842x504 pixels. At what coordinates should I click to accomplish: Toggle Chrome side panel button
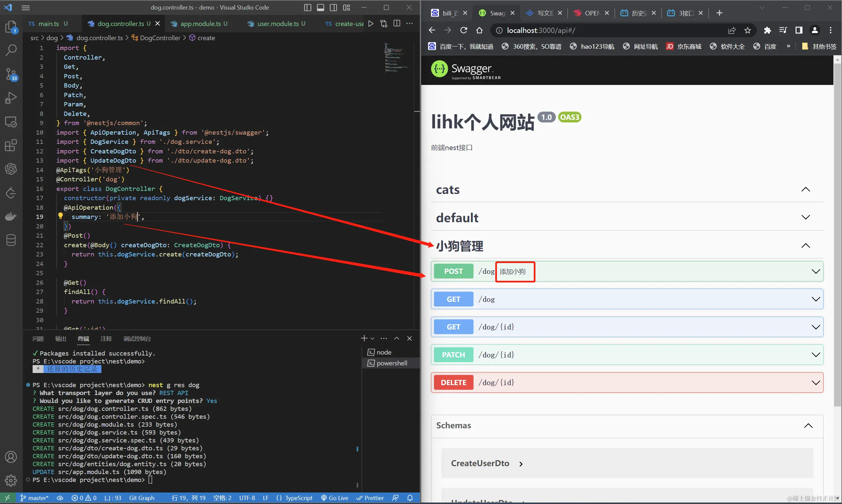coord(799,31)
